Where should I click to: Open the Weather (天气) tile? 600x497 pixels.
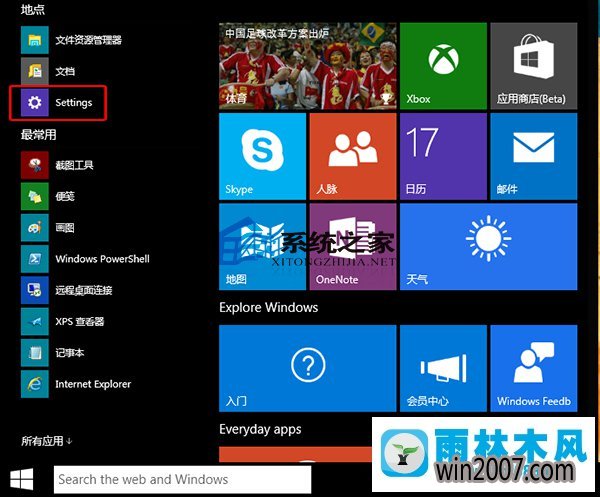pos(488,247)
